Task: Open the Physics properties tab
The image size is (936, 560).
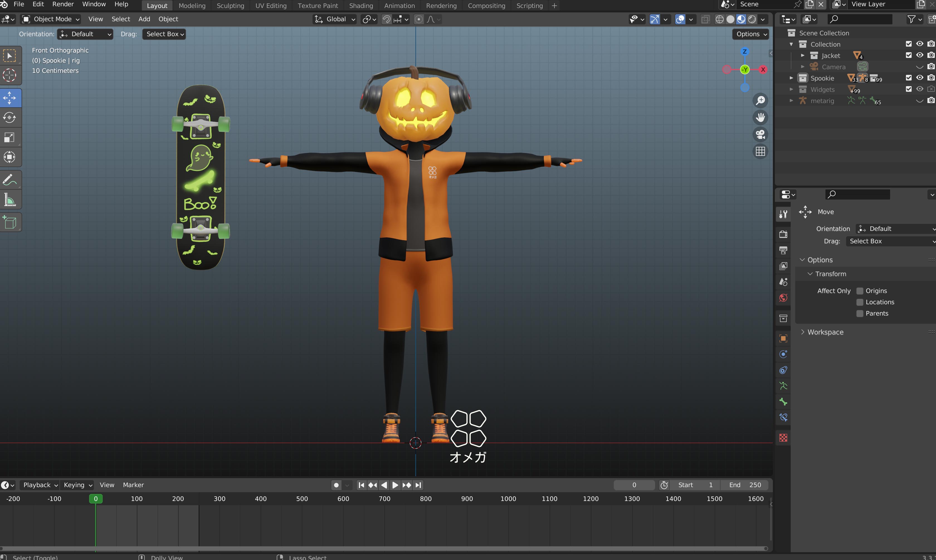Action: [783, 354]
